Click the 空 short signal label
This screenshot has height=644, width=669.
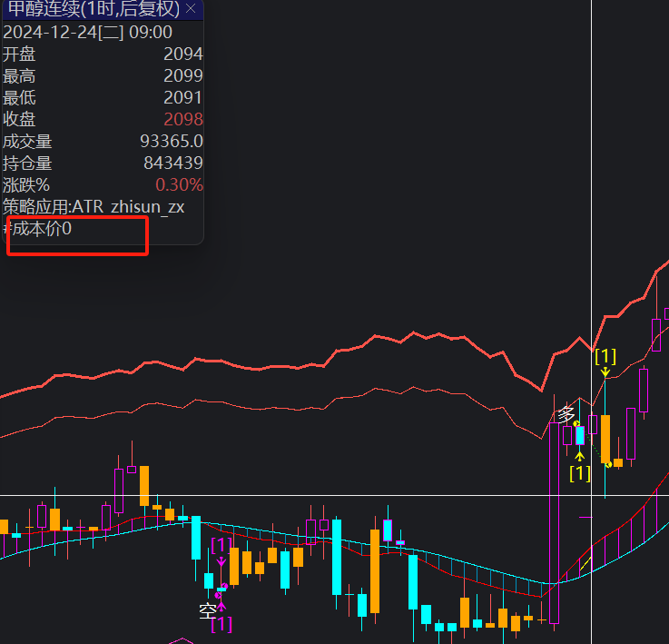(207, 609)
